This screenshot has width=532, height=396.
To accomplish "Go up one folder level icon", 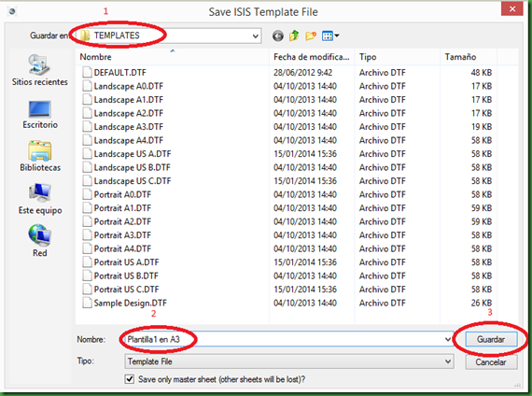I will tap(294, 35).
